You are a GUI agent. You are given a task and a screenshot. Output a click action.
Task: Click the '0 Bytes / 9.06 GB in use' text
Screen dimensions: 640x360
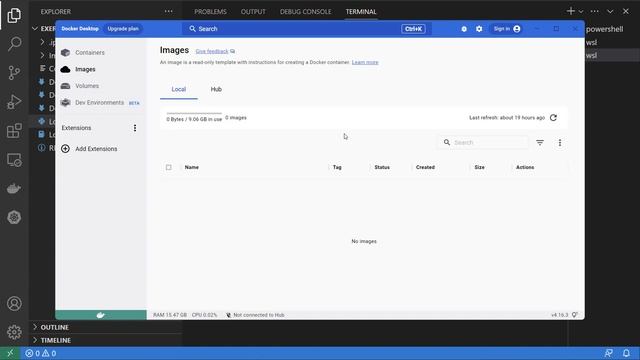[x=194, y=119]
